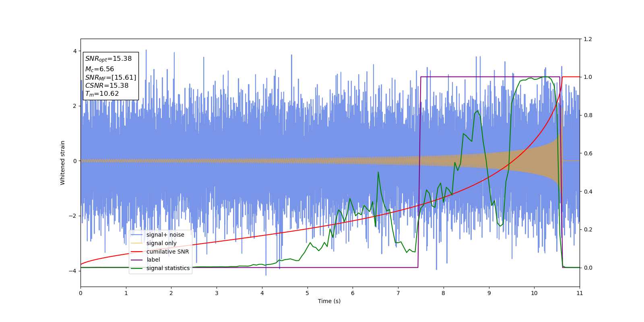This screenshot has height=322, width=644.
Task: Click the right-axis tick label 1.2
Action: [x=588, y=39]
